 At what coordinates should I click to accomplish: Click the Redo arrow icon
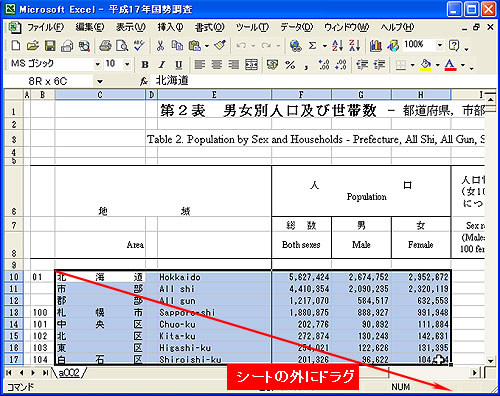[x=266, y=45]
